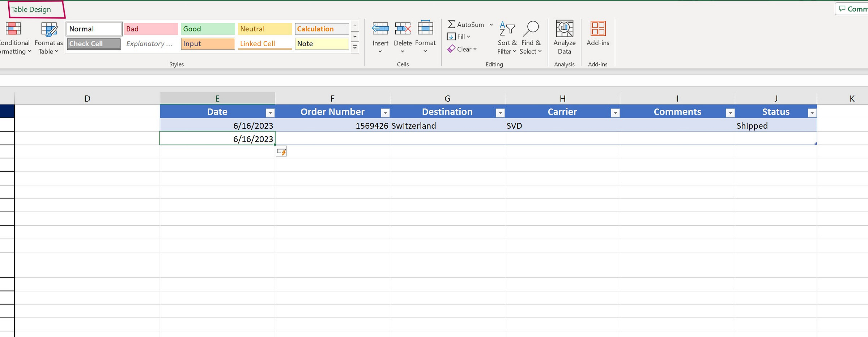868x337 pixels.
Task: Apply the Calculation cell style
Action: point(322,29)
